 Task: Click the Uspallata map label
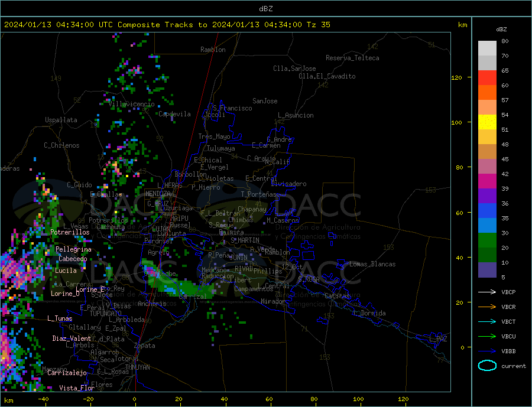coord(61,120)
